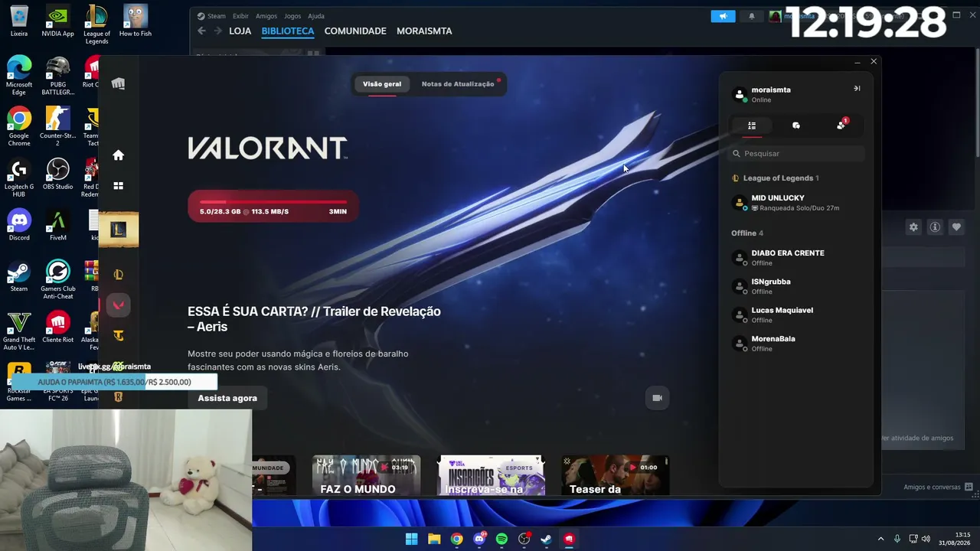Select friend MID UNLUCKY
The image size is (980, 551).
796,203
